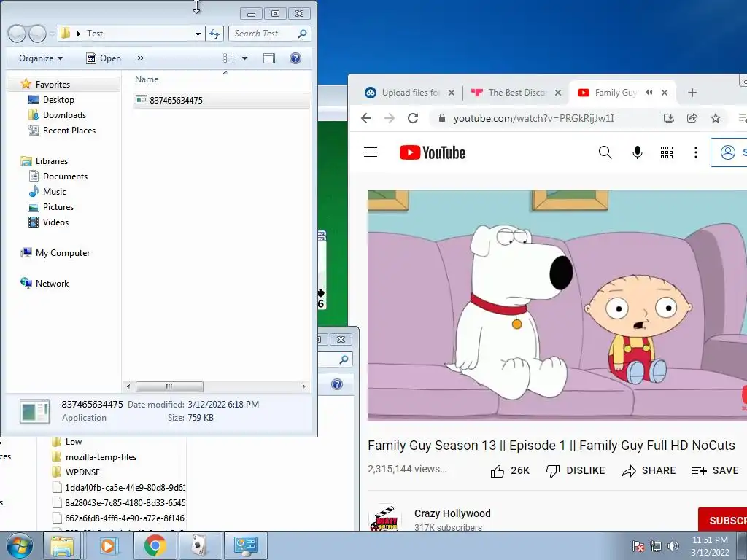Image resolution: width=747 pixels, height=560 pixels.
Task: Click voice search microphone icon
Action: click(x=638, y=152)
